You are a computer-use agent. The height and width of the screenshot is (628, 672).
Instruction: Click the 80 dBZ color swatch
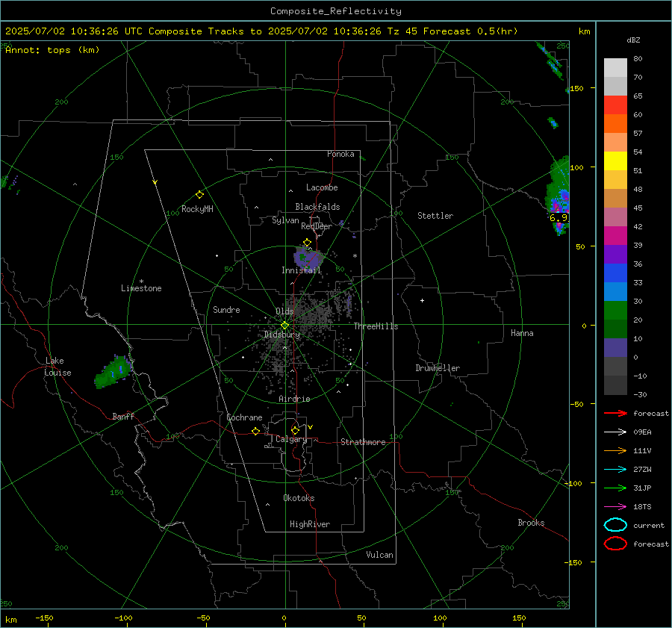pos(615,67)
